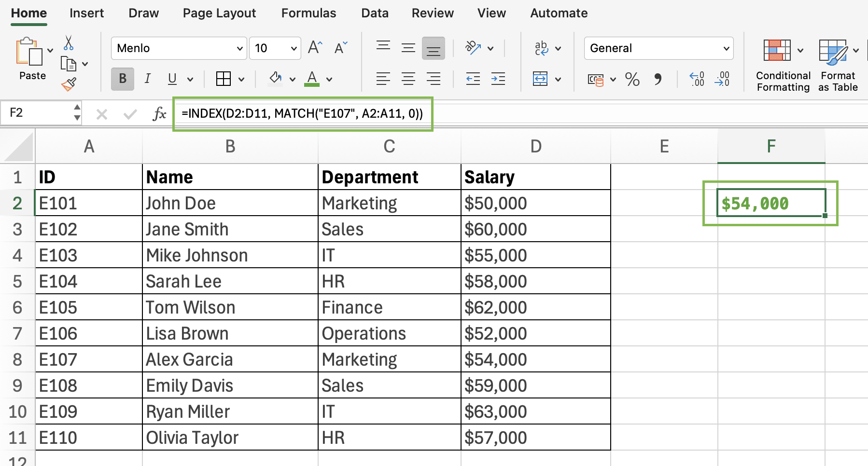The image size is (868, 466).
Task: Increase font size with large A
Action: click(x=315, y=48)
